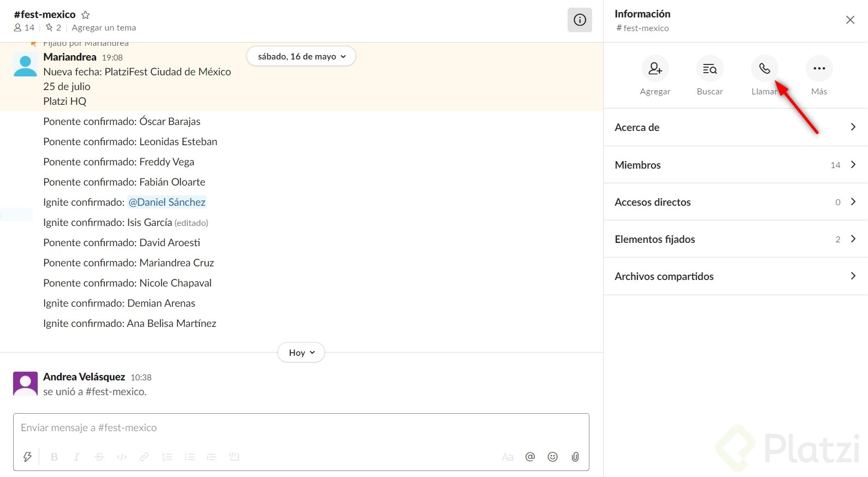This screenshot has height=477, width=868.
Task: Expand the Archivos compartidos section
Action: (735, 276)
